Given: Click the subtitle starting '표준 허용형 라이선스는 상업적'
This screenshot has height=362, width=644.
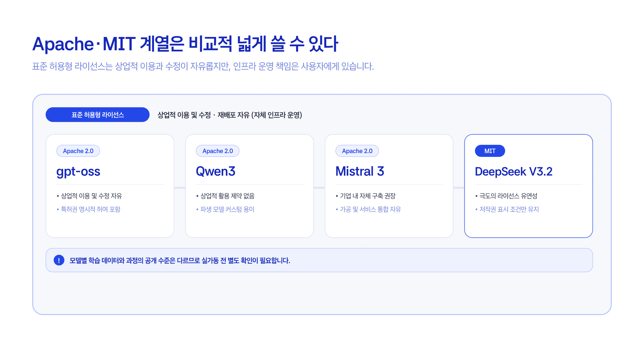Looking at the screenshot, I should coord(203,66).
